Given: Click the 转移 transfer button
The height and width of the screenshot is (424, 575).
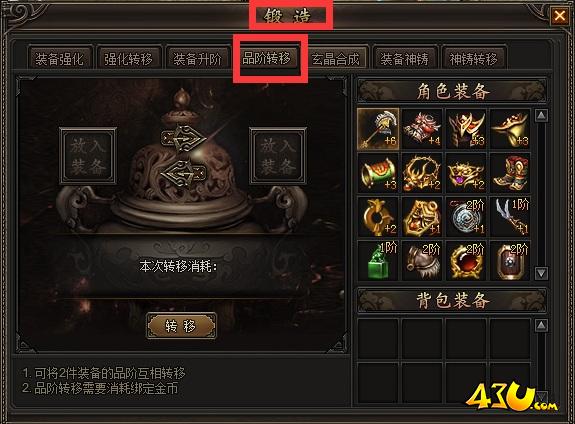Looking at the screenshot, I should [181, 326].
